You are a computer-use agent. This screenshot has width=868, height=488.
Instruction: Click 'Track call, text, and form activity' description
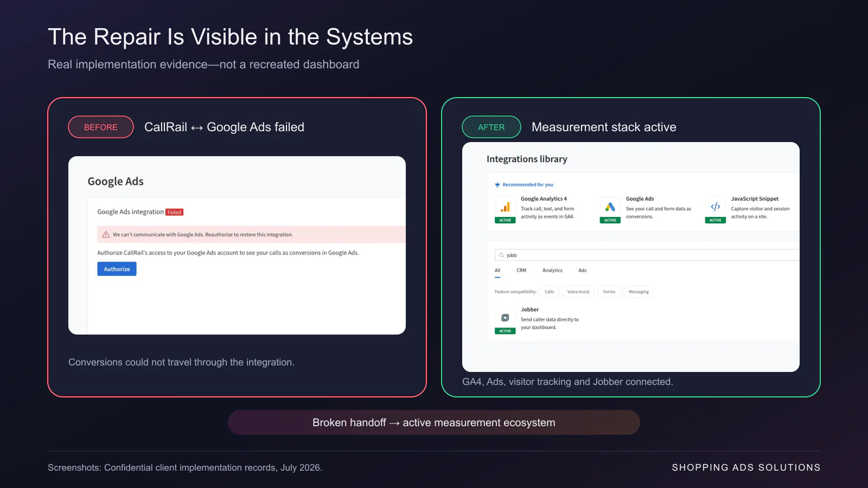click(x=547, y=213)
